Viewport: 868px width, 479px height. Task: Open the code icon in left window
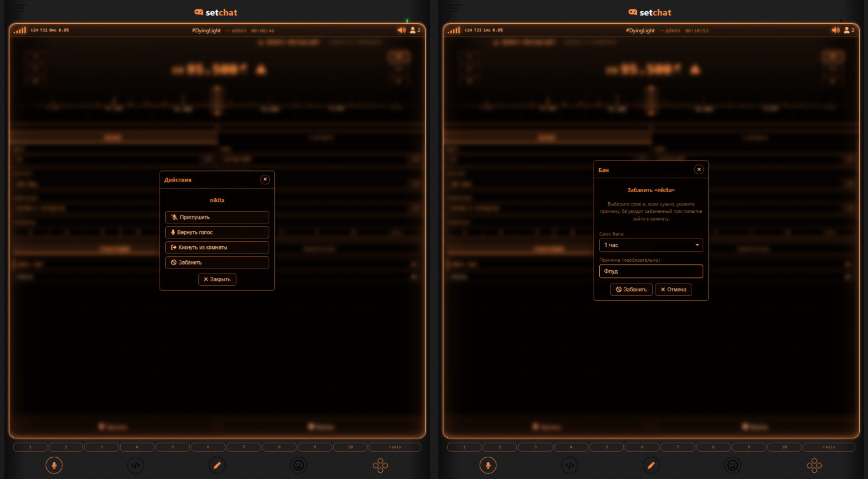click(x=136, y=465)
